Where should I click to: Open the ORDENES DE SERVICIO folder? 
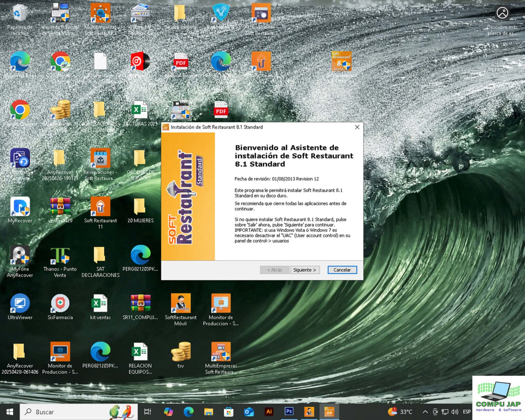(140, 159)
